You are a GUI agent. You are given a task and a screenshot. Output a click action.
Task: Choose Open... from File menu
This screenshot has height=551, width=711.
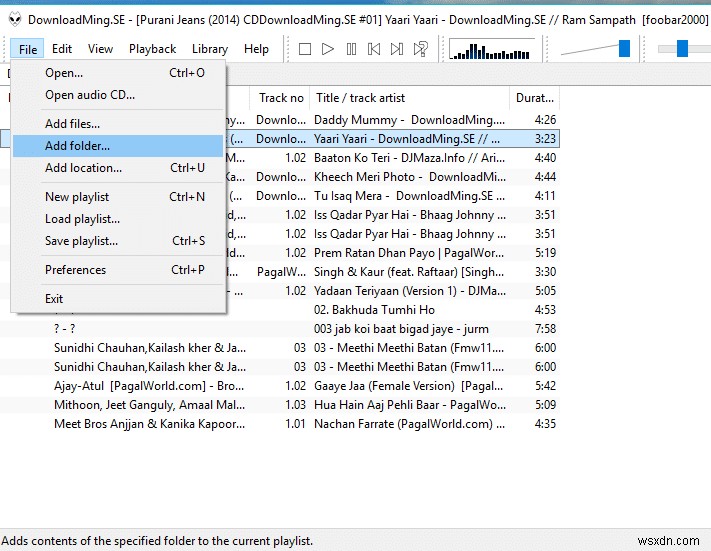coord(118,73)
